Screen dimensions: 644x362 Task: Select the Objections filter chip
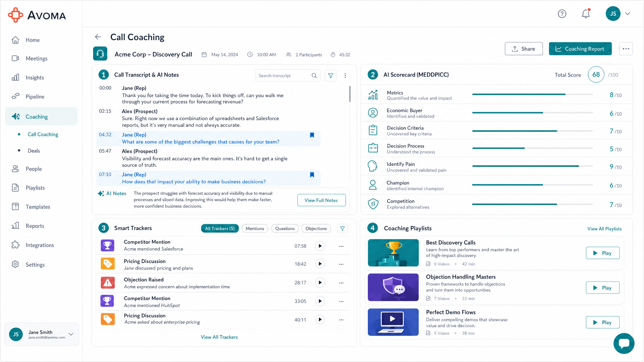(x=316, y=229)
